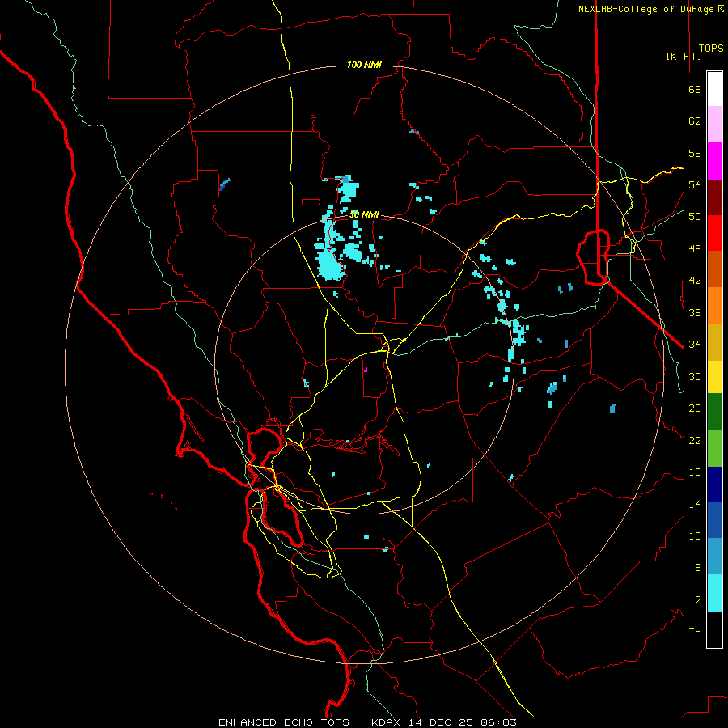
Task: Click legend value "TH"
Action: (695, 632)
